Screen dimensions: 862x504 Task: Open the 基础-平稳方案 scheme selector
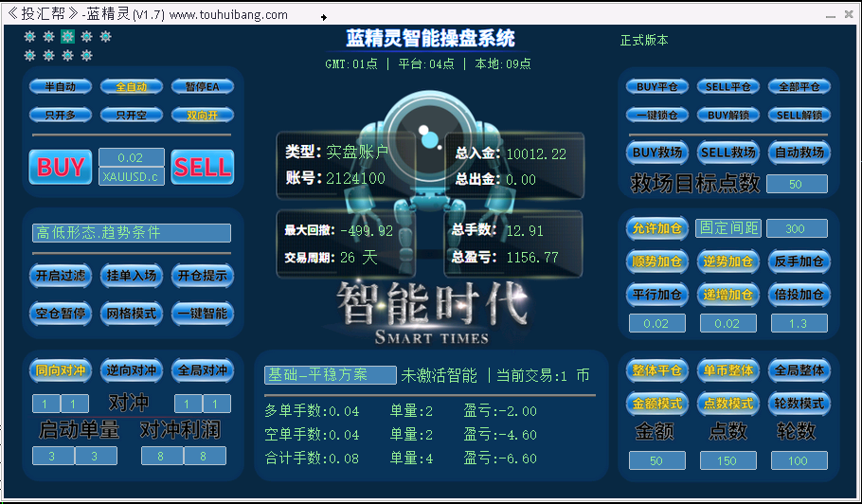click(x=331, y=375)
